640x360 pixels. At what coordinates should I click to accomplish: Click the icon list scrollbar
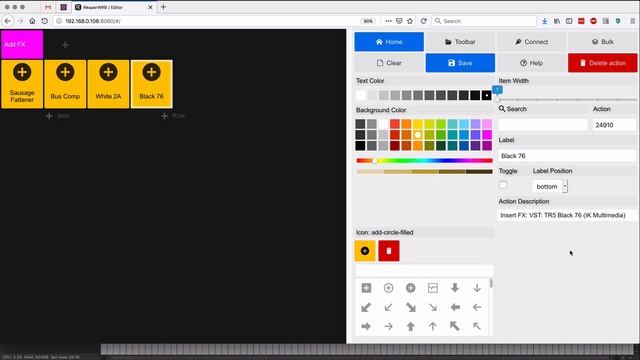(x=491, y=283)
